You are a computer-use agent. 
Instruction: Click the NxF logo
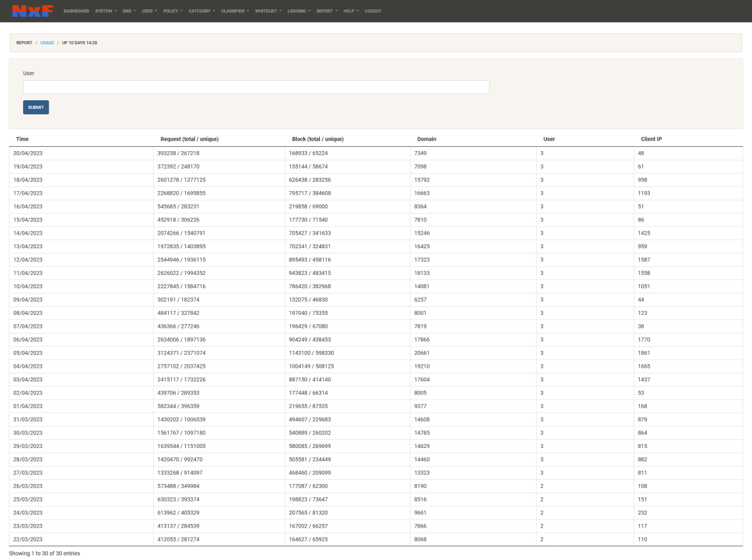coord(32,11)
